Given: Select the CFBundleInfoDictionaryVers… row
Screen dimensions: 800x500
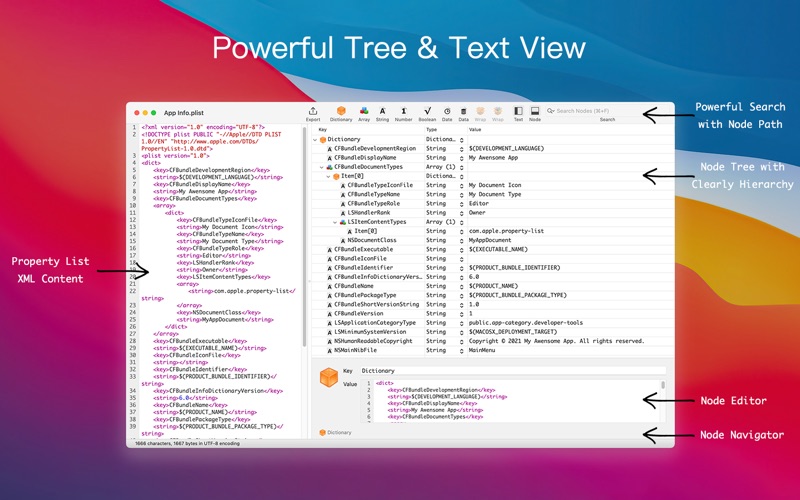Looking at the screenshot, I should pyautogui.click(x=493, y=278).
